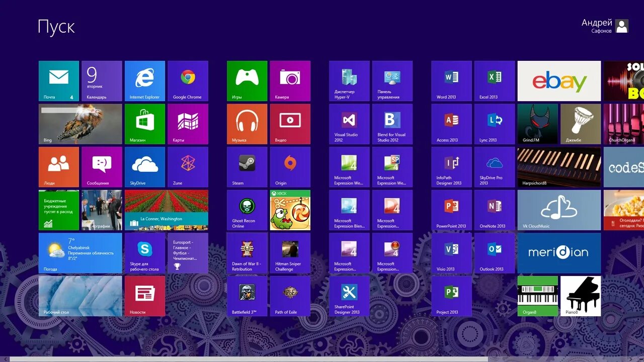Screen dimensions: 644x362
Task: Launch Hitman Sniper Challenge tile
Action: [290, 253]
